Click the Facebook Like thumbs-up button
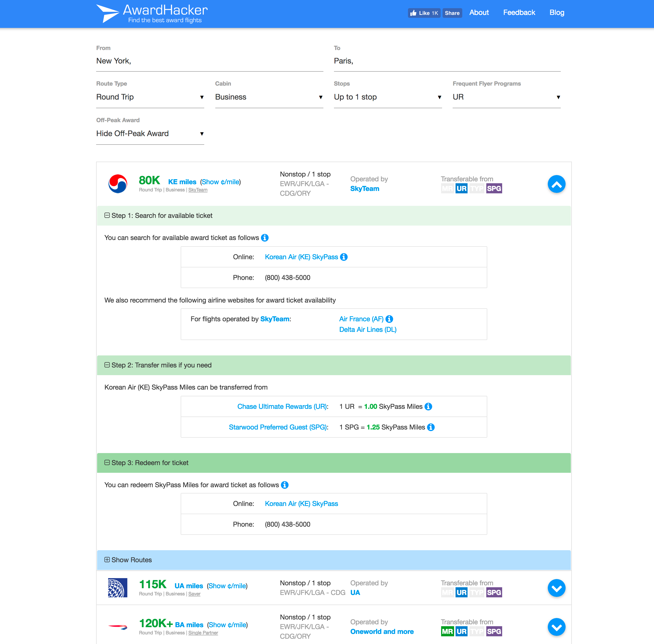Screen dimensions: 654x644 [424, 13]
